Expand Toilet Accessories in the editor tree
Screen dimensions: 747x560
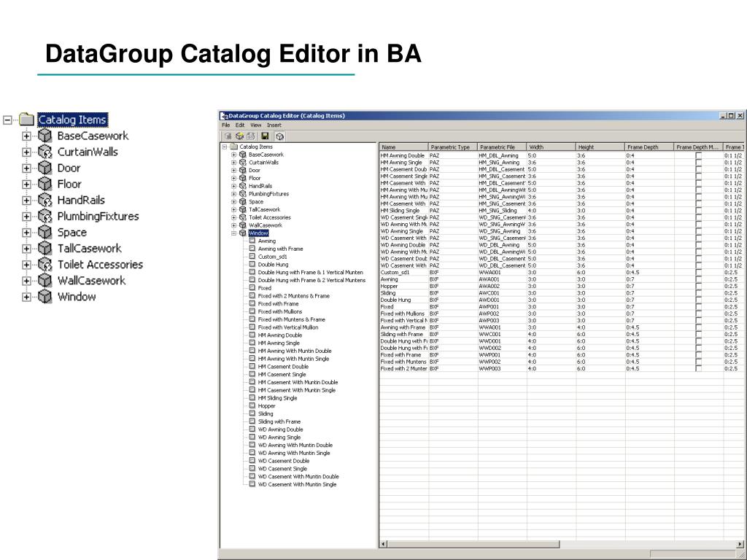point(234,217)
